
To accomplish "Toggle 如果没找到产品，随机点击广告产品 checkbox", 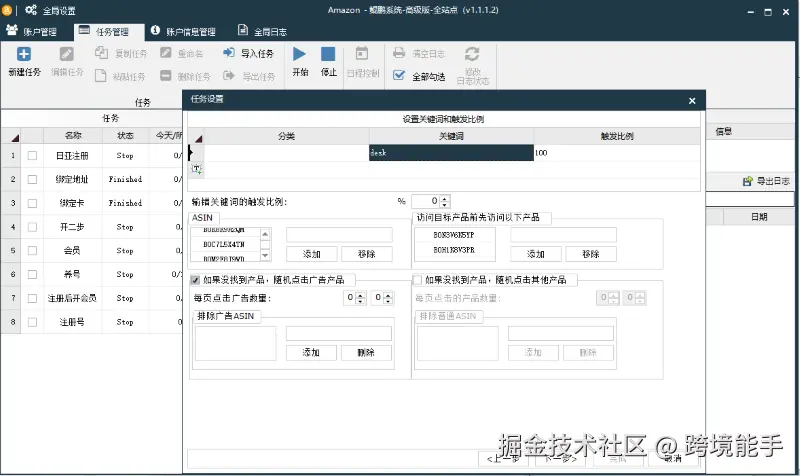I will [x=195, y=280].
